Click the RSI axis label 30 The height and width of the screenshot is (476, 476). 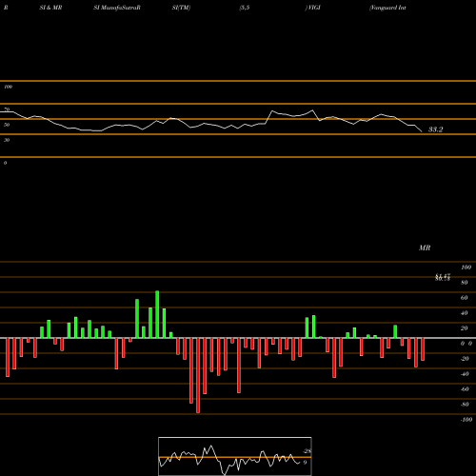tap(7, 140)
